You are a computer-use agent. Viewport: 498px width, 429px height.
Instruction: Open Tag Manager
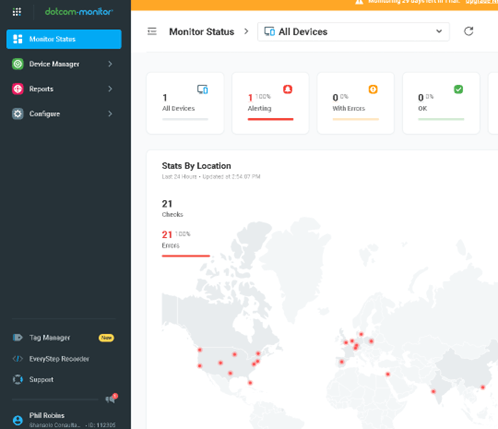click(x=49, y=338)
